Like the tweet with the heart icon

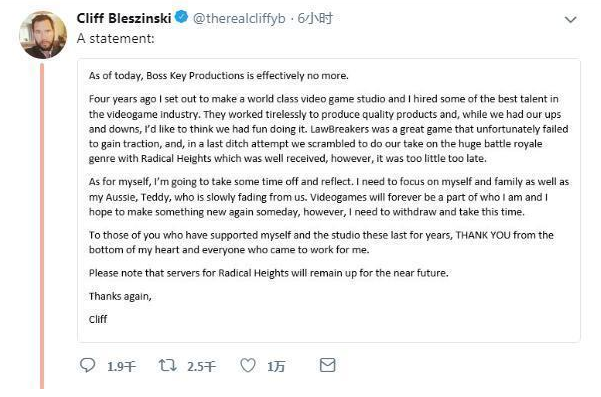click(248, 366)
